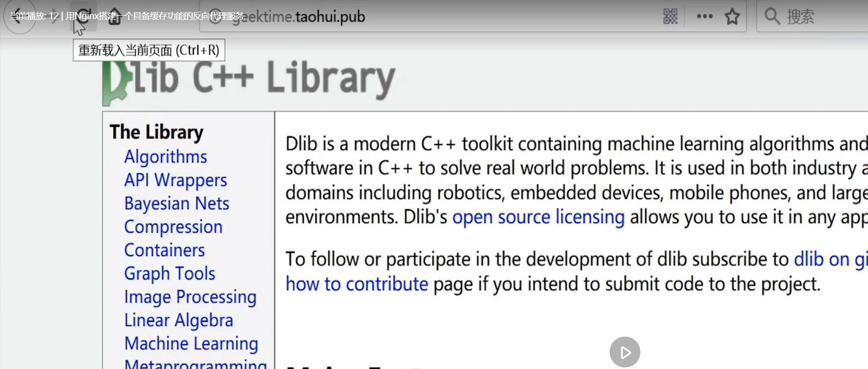Open the Machine Learning link
The width and height of the screenshot is (868, 369).
click(191, 344)
